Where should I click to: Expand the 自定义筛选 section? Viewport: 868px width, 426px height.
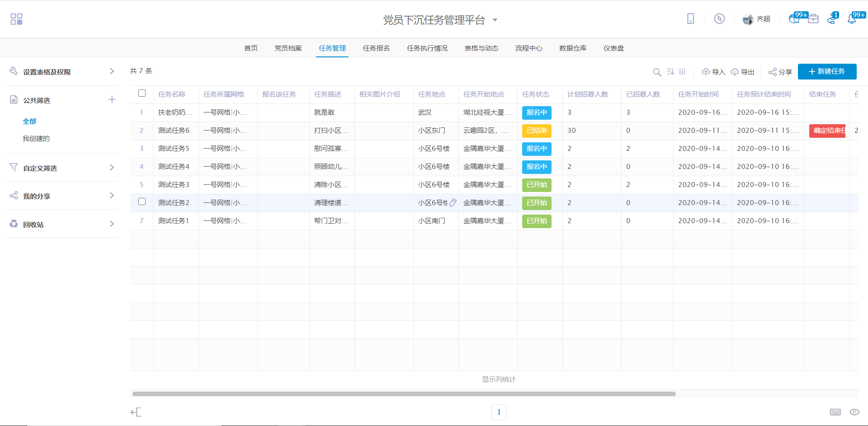pyautogui.click(x=111, y=168)
